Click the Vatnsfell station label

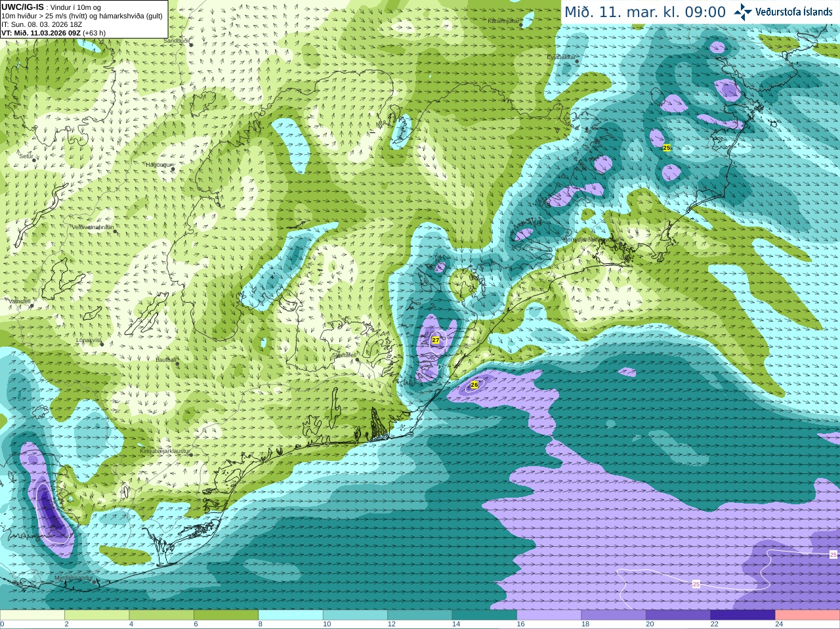(x=20, y=301)
